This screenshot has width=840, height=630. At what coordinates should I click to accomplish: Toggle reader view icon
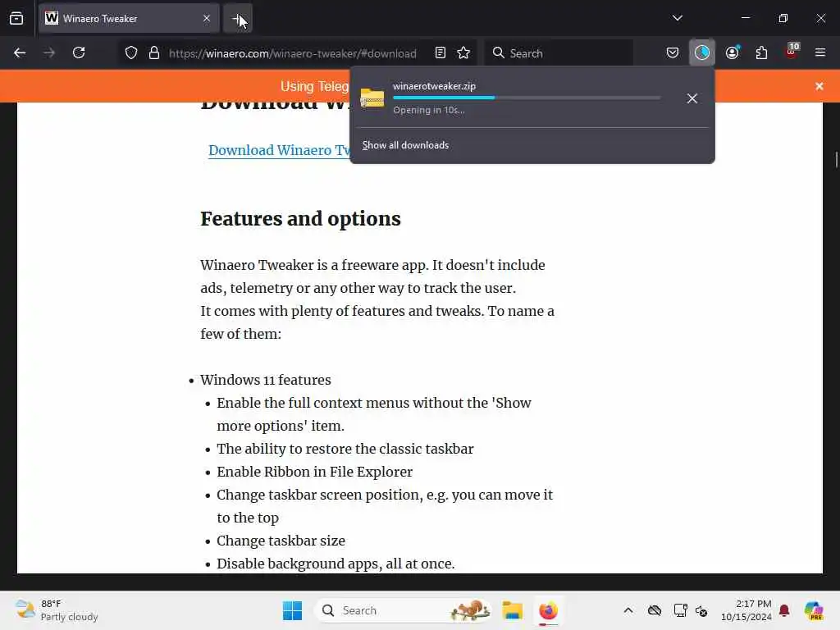[x=441, y=53]
